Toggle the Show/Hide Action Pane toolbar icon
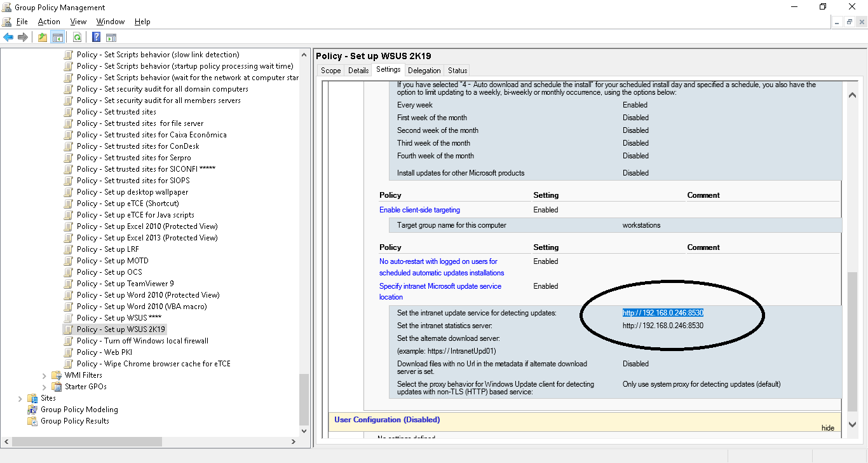Viewport: 868px width, 463px height. 111,37
